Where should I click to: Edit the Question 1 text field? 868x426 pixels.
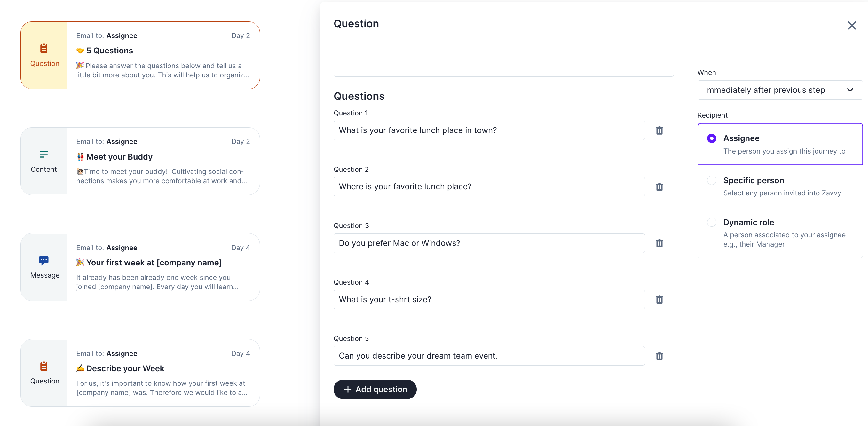[489, 130]
